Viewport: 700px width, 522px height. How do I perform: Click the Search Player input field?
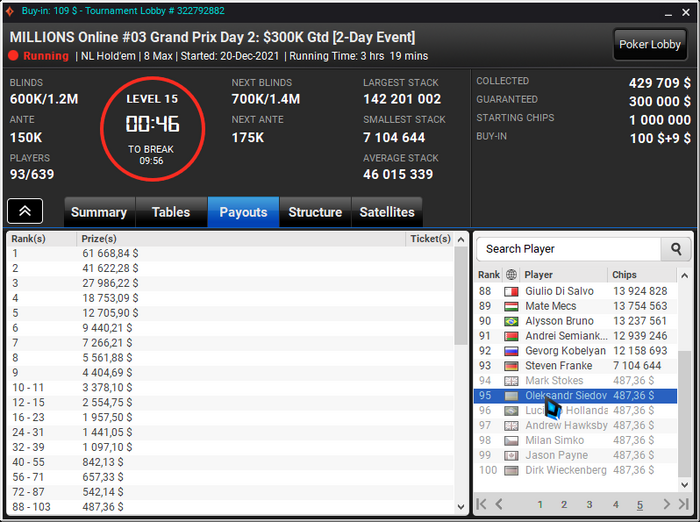[x=568, y=249]
